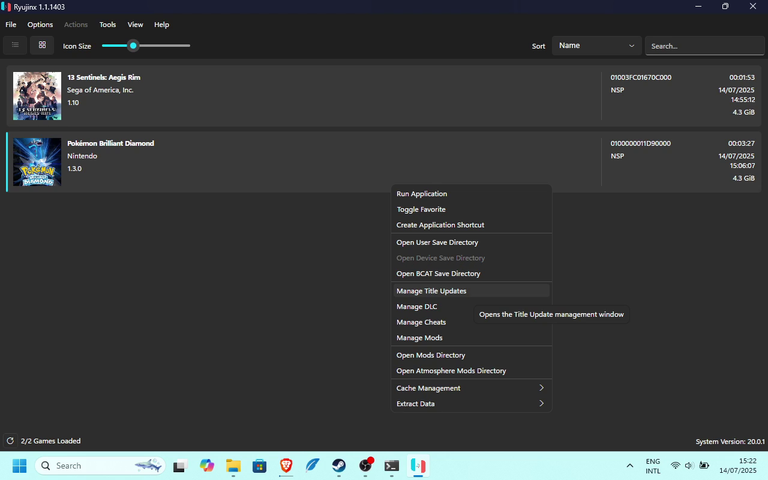Open the Wi-Fi network tray icon
Image resolution: width=768 pixels, height=480 pixels.
click(675, 466)
